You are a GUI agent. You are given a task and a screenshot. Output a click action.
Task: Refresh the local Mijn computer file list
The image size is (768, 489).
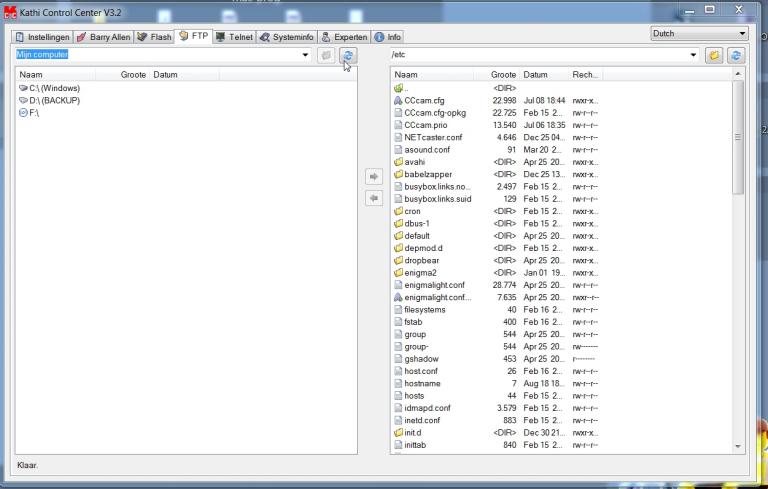[347, 56]
